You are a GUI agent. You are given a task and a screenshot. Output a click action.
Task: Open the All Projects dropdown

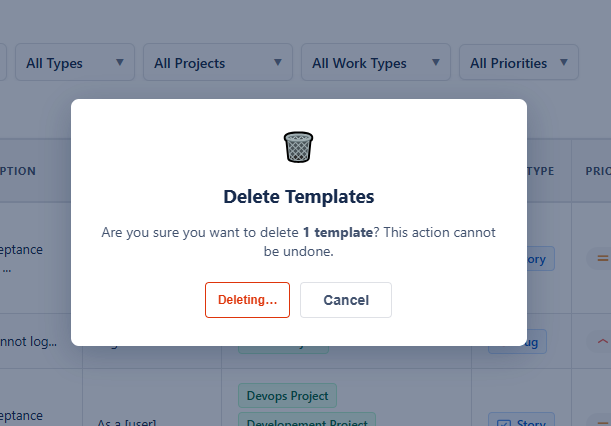point(218,62)
